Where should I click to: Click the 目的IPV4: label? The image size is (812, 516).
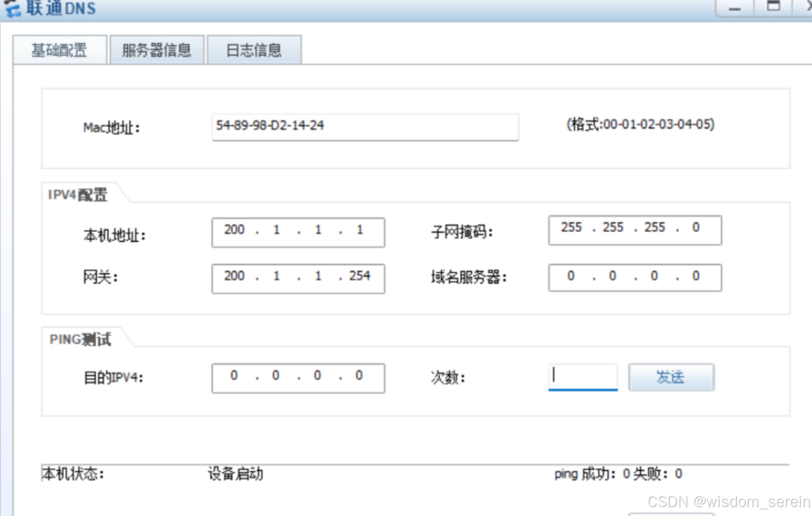114,377
